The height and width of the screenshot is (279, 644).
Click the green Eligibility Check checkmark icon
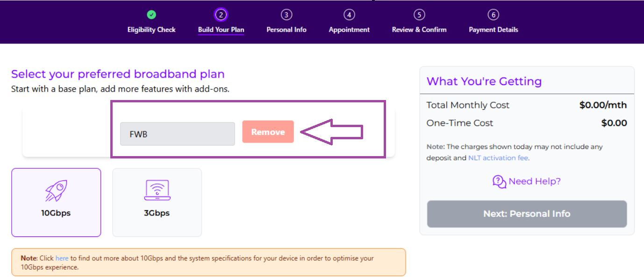click(x=151, y=15)
